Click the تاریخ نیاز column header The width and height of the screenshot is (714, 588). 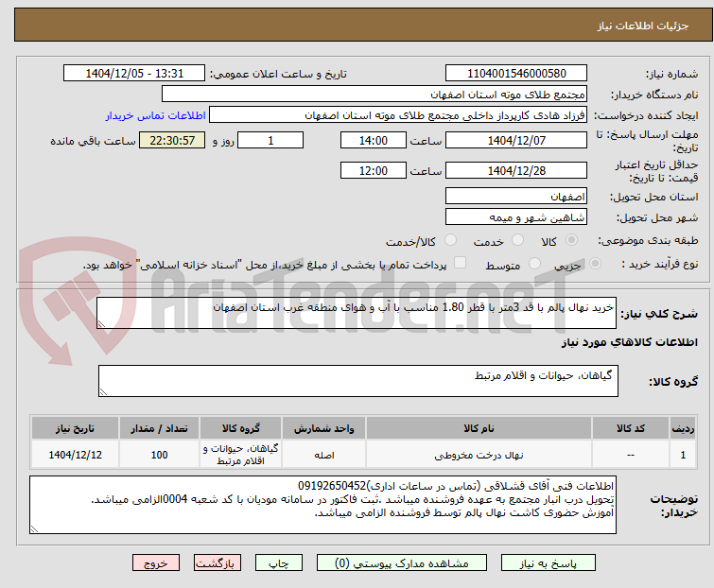click(x=75, y=428)
